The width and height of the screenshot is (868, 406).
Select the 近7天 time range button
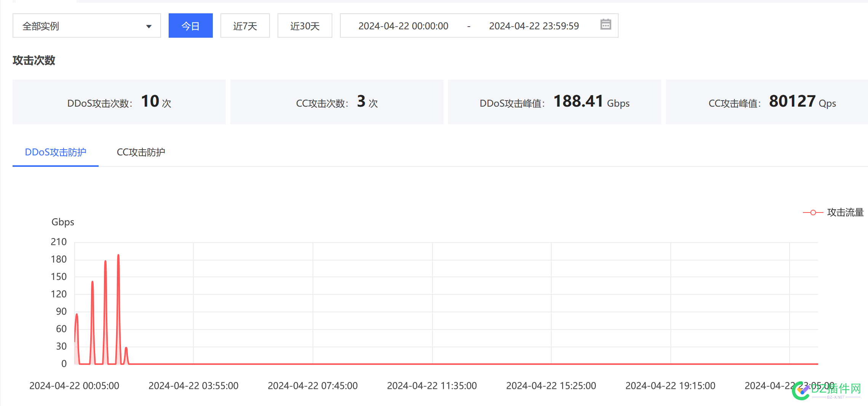coord(245,26)
